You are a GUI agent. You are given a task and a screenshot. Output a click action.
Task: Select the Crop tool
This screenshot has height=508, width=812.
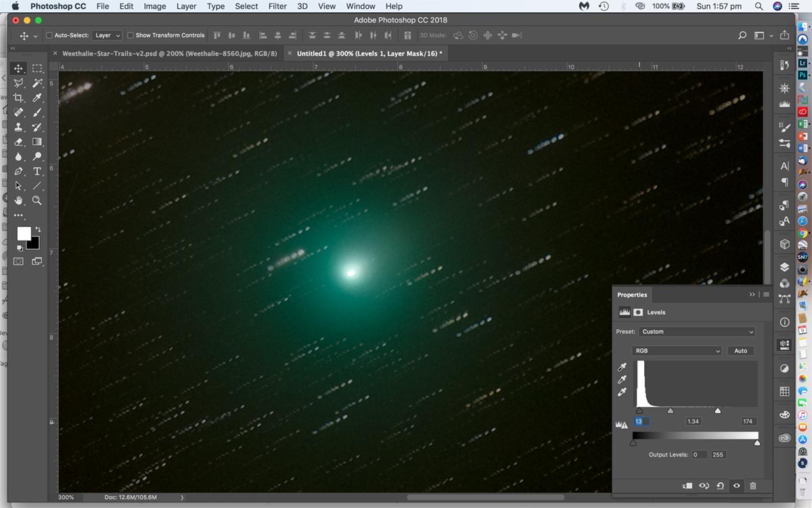pyautogui.click(x=18, y=98)
